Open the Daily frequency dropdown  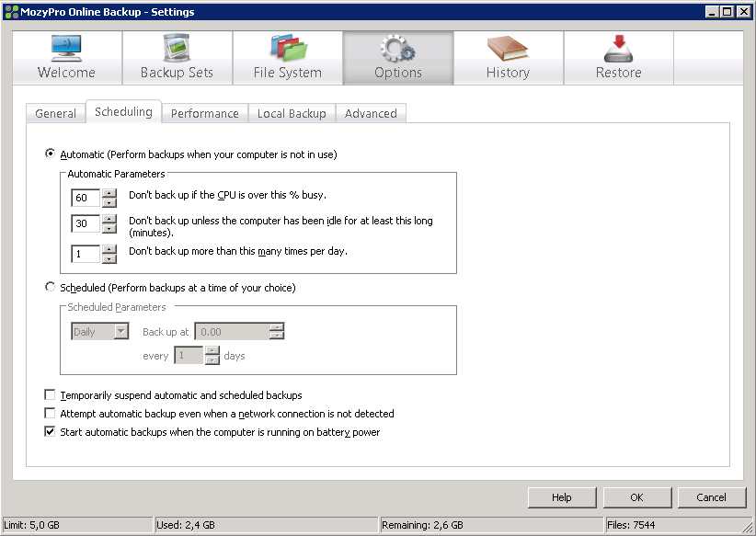[x=100, y=332]
